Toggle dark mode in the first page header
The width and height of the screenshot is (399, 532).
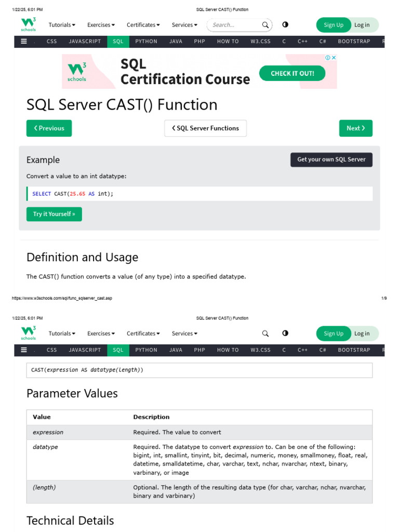(285, 25)
